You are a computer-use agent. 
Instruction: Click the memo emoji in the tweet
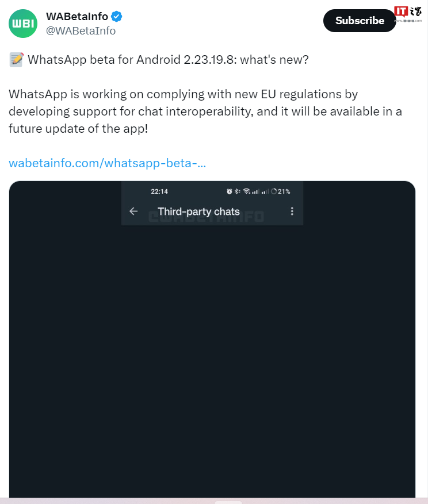tap(16, 60)
